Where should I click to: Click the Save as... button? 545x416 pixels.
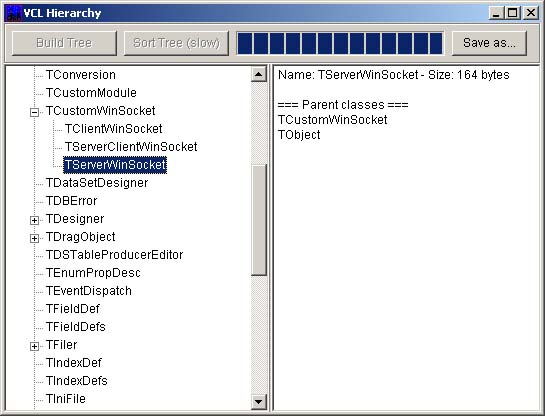489,43
